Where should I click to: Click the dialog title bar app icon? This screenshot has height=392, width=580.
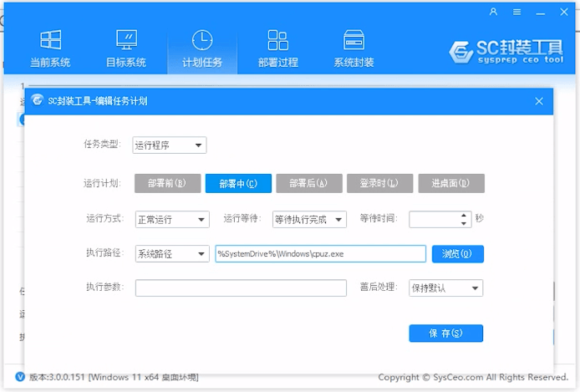(x=37, y=100)
